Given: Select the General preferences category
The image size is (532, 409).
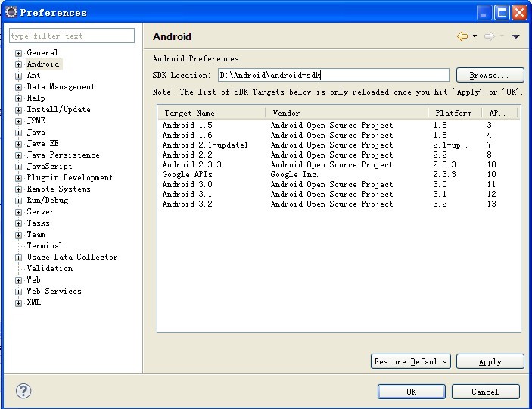Looking at the screenshot, I should (42, 53).
